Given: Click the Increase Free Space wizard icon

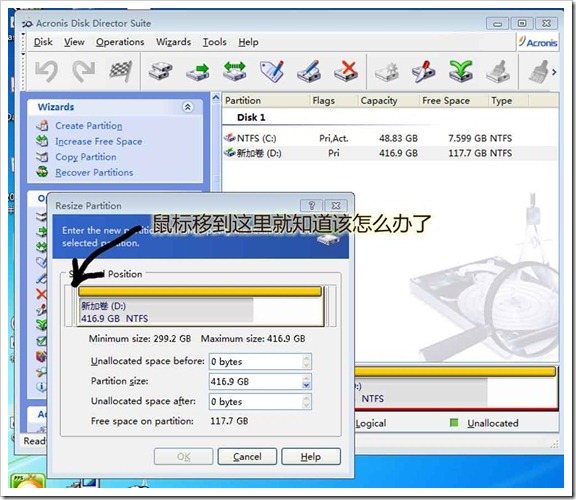Looking at the screenshot, I should tap(42, 141).
